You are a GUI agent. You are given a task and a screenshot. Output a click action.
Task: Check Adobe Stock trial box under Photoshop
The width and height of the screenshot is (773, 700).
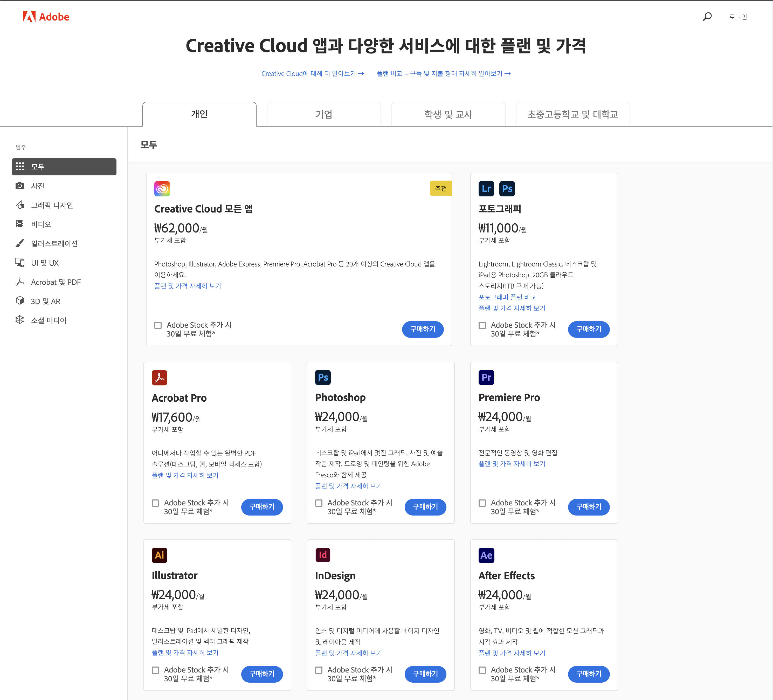click(x=319, y=503)
